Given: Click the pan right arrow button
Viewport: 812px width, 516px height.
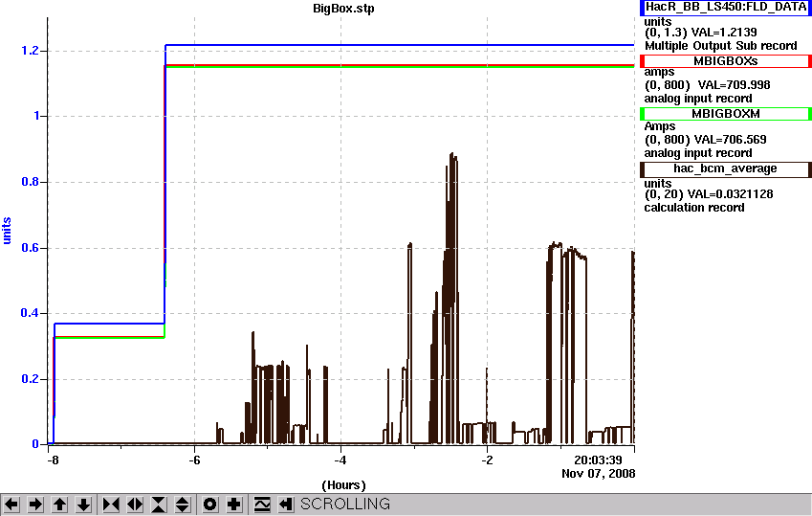Looking at the screenshot, I should (x=35, y=505).
